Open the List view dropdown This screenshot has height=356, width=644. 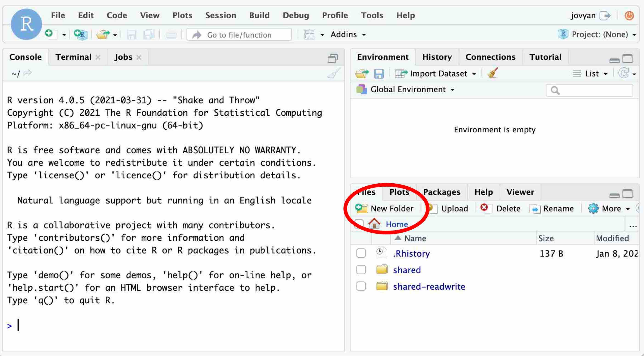click(x=590, y=74)
